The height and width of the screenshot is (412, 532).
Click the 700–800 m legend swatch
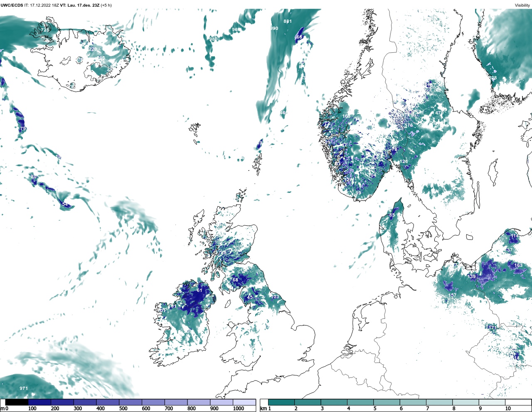tap(176, 402)
